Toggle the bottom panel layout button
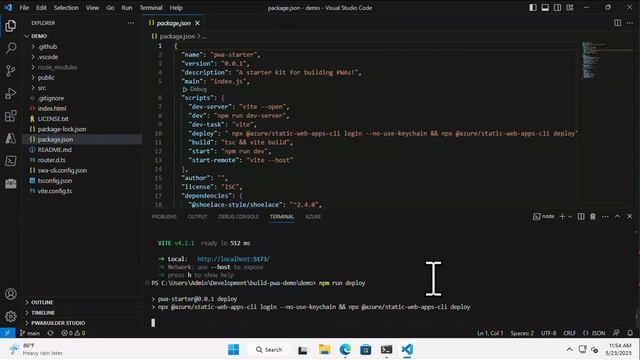This screenshot has width=640, height=360. (545, 7)
